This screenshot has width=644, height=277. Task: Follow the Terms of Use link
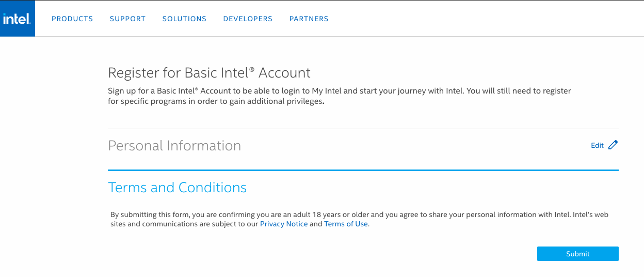[x=346, y=224]
